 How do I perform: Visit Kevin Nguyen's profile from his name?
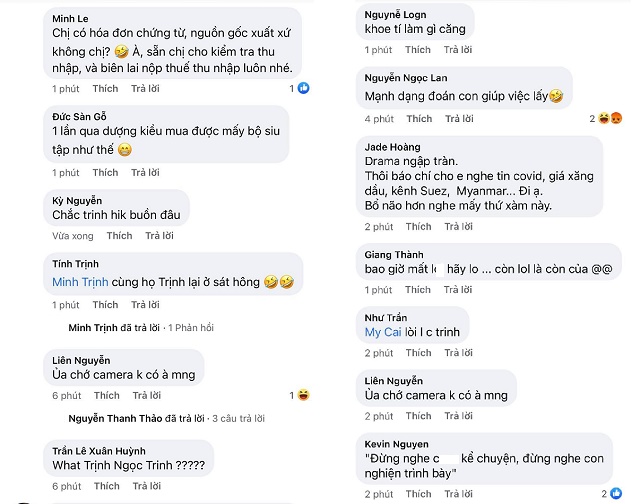point(396,444)
